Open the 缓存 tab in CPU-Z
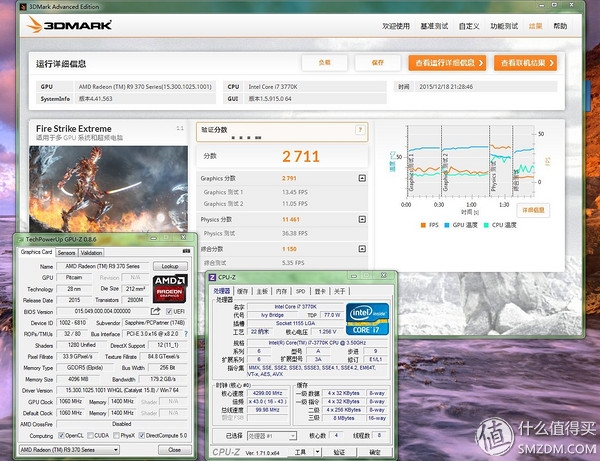 pyautogui.click(x=243, y=291)
